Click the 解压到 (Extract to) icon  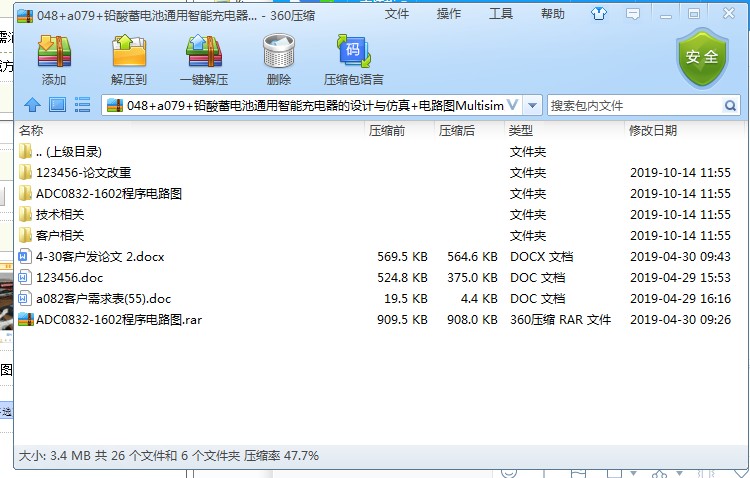[x=129, y=51]
